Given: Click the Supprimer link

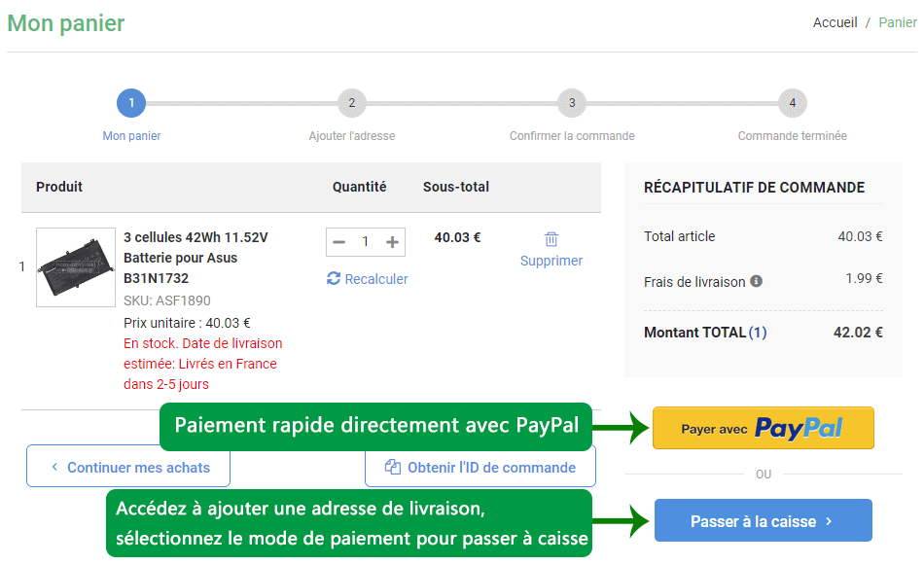Looking at the screenshot, I should tap(551, 261).
